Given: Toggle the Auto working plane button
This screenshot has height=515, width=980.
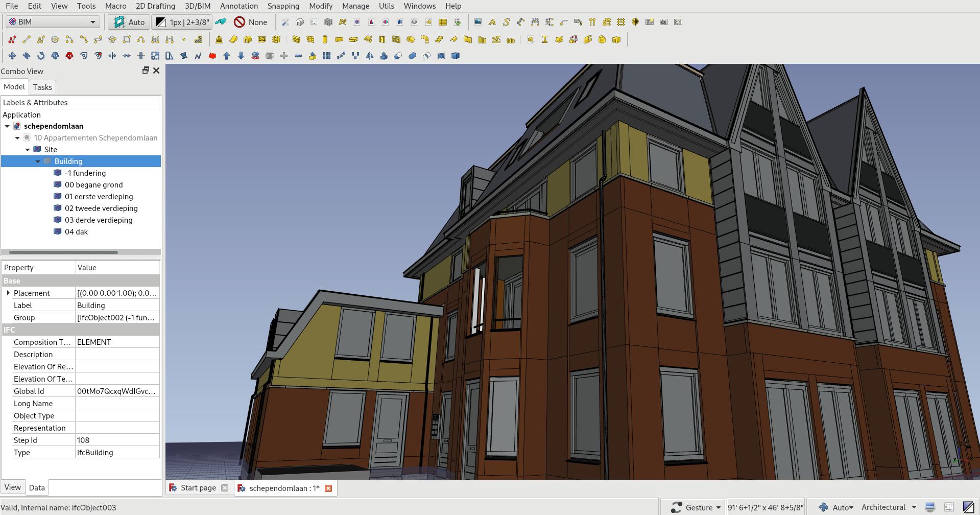Looking at the screenshot, I should 129,22.
